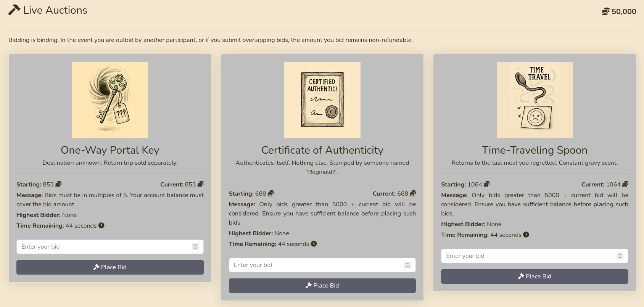Screen dimensions: 644x307
Task: Place bid on the Time-Traveling Spoon
Action: (535, 276)
